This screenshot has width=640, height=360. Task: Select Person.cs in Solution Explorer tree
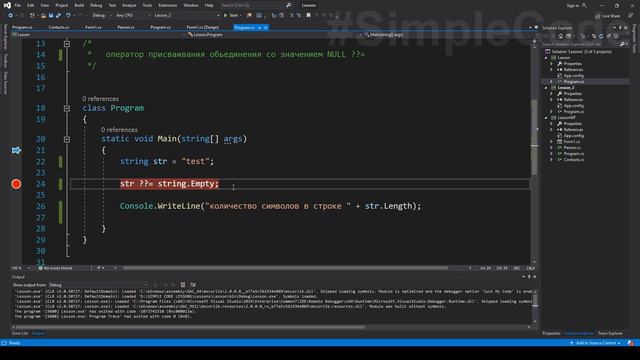tap(572, 148)
